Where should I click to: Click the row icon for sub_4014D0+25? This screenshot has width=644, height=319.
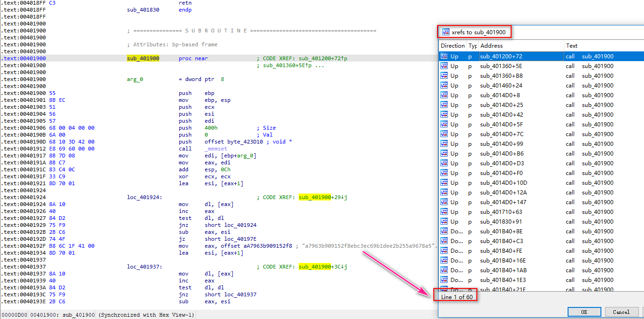pyautogui.click(x=444, y=105)
